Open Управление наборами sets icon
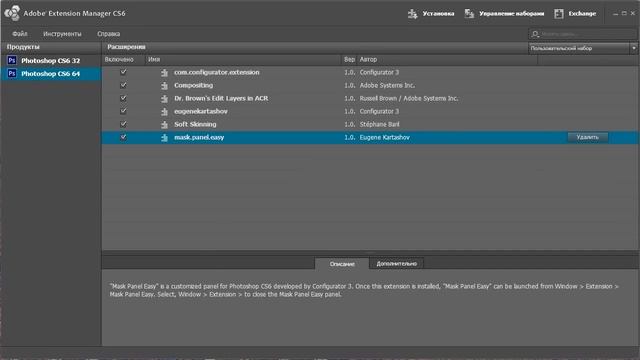Image resolution: width=640 pixels, height=360 pixels. pos(469,13)
